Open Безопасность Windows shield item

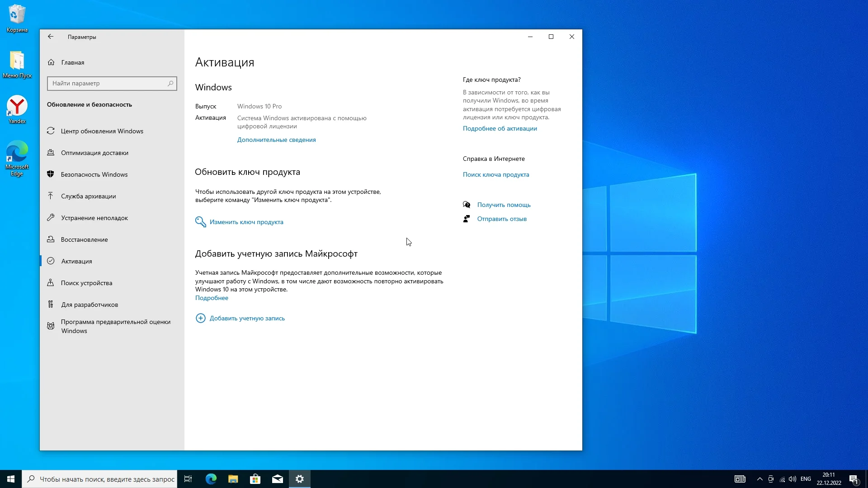click(94, 174)
